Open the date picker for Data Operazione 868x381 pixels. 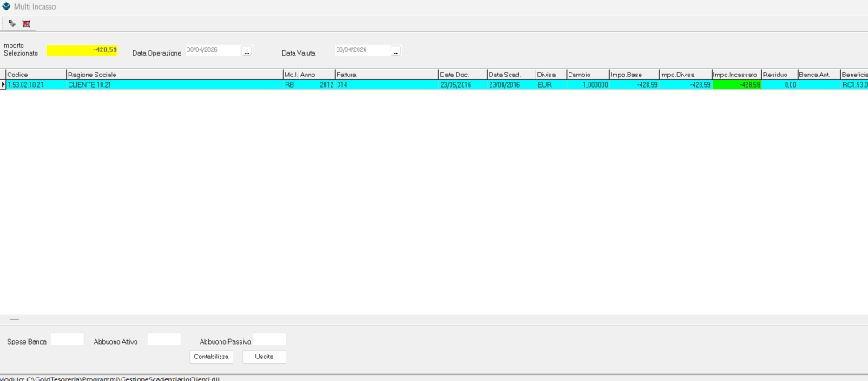pos(247,51)
